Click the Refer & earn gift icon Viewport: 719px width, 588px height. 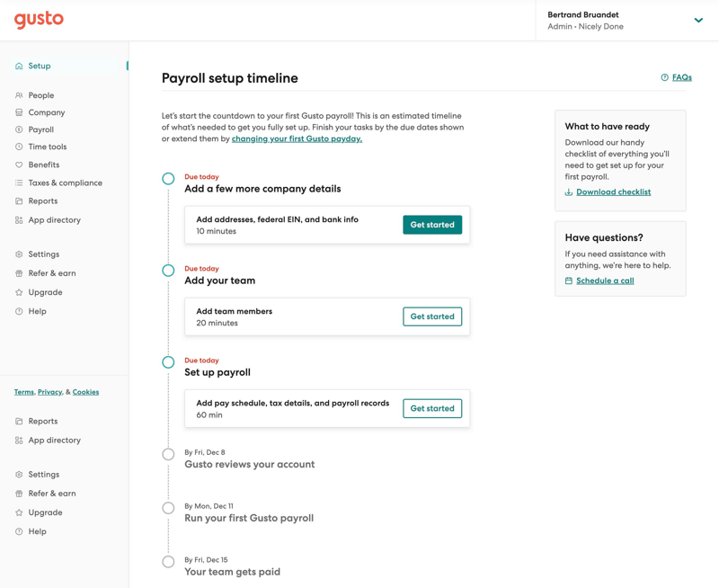click(20, 272)
